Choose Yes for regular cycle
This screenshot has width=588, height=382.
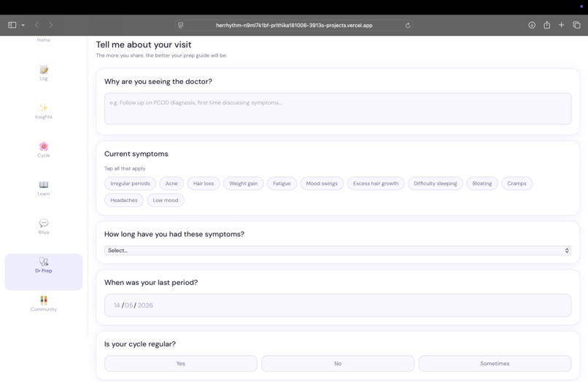coord(181,364)
